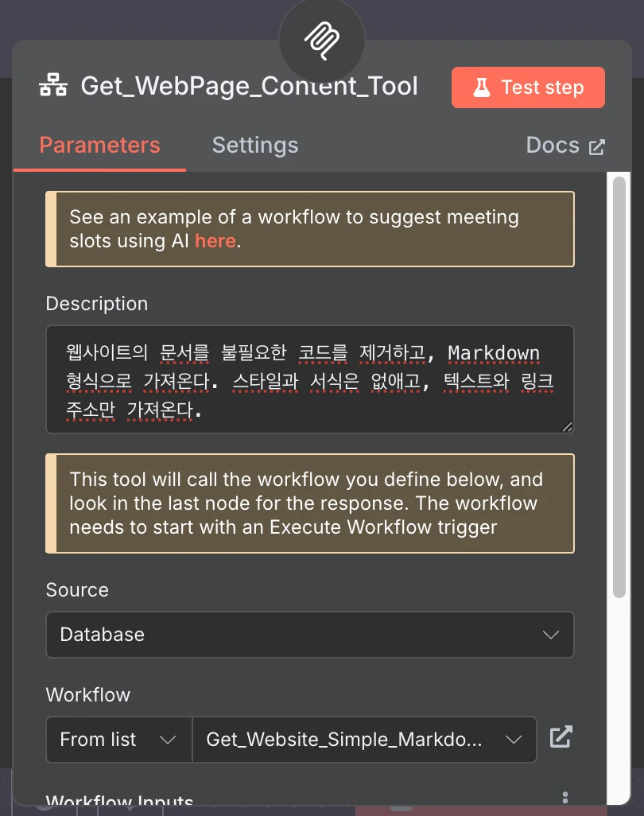
Task: Open the Source dropdown showing Database
Action: [x=310, y=635]
